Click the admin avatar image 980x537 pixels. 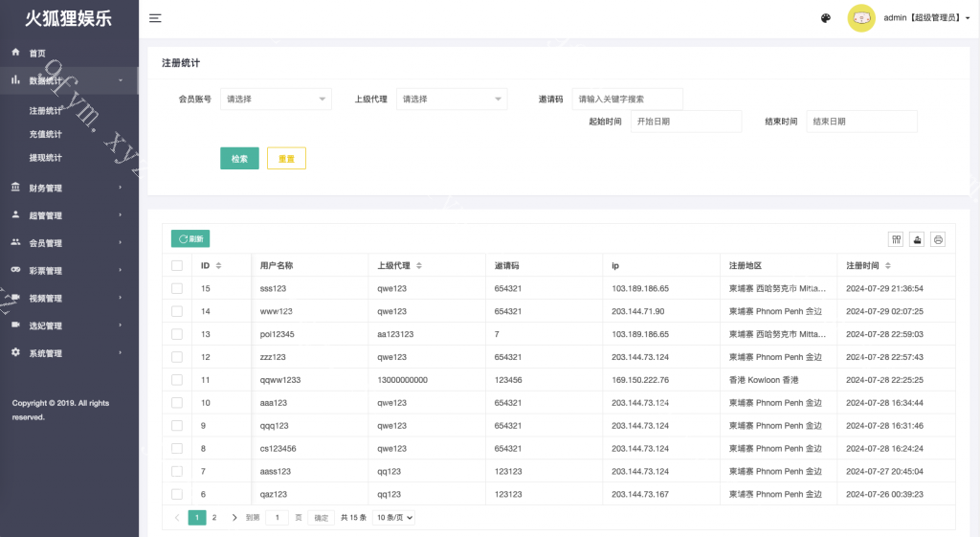click(861, 18)
